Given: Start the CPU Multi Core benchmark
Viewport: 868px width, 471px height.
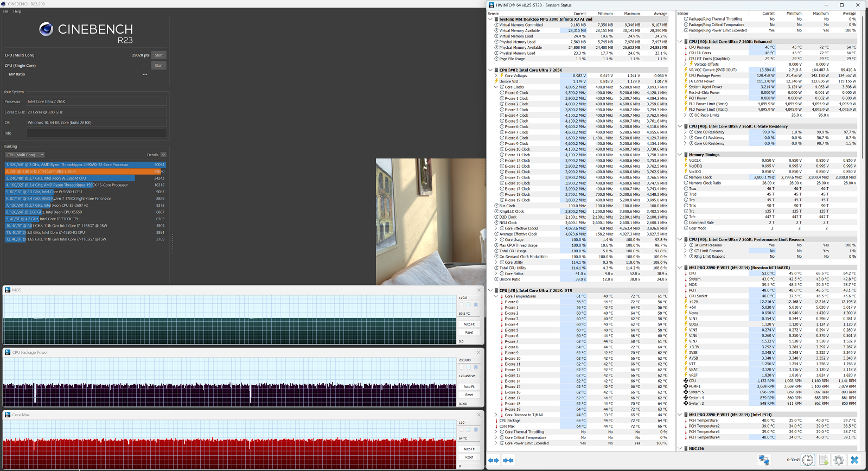Looking at the screenshot, I should click(158, 55).
